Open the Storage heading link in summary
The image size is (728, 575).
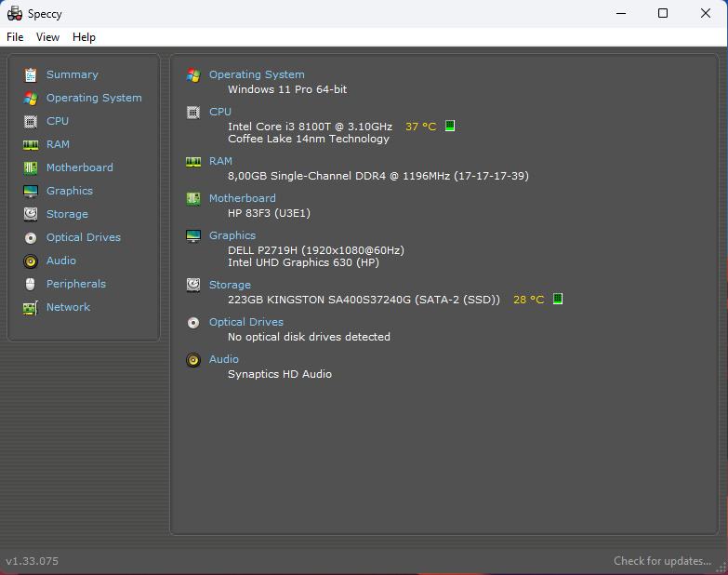coord(230,285)
